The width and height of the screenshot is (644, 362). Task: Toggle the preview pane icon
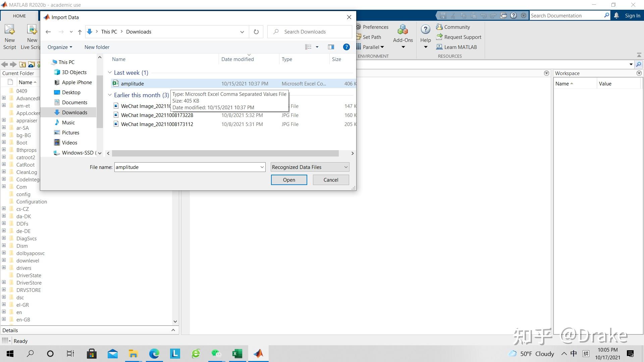[331, 47]
